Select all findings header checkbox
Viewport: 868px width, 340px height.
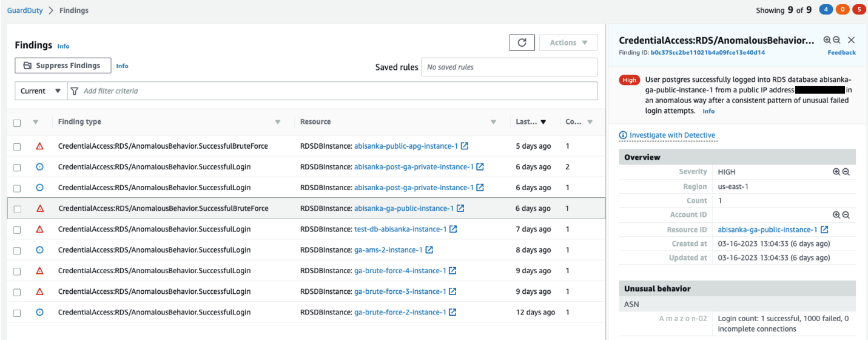[x=17, y=123]
